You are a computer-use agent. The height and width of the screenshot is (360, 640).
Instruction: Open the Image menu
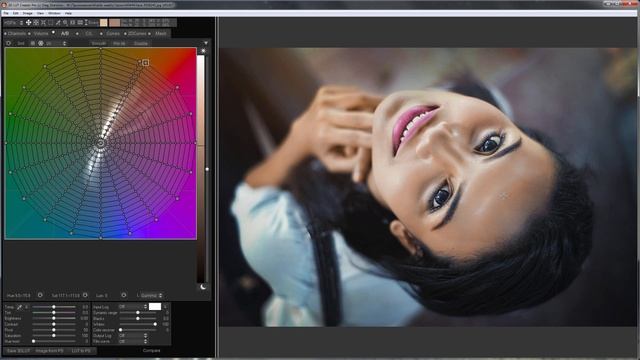pos(27,13)
